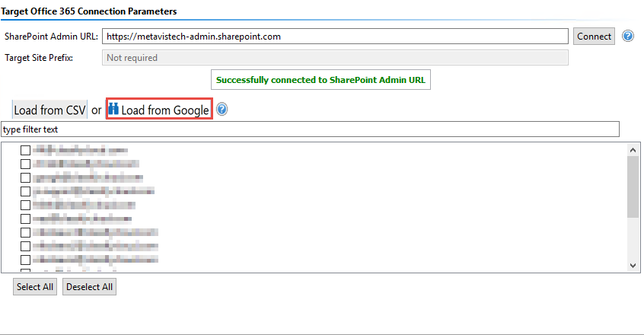Image resolution: width=644 pixels, height=335 pixels.
Task: Tick the first checkbox in the list
Action: [25, 150]
